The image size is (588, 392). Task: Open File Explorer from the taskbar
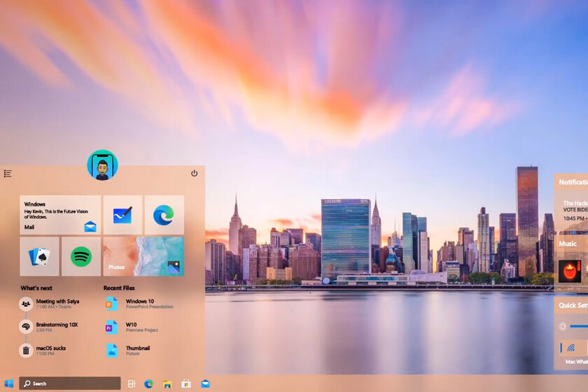point(168,384)
